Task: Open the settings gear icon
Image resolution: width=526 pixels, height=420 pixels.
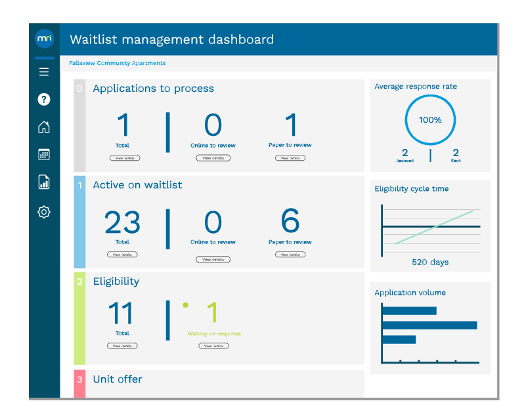Action: pyautogui.click(x=44, y=212)
